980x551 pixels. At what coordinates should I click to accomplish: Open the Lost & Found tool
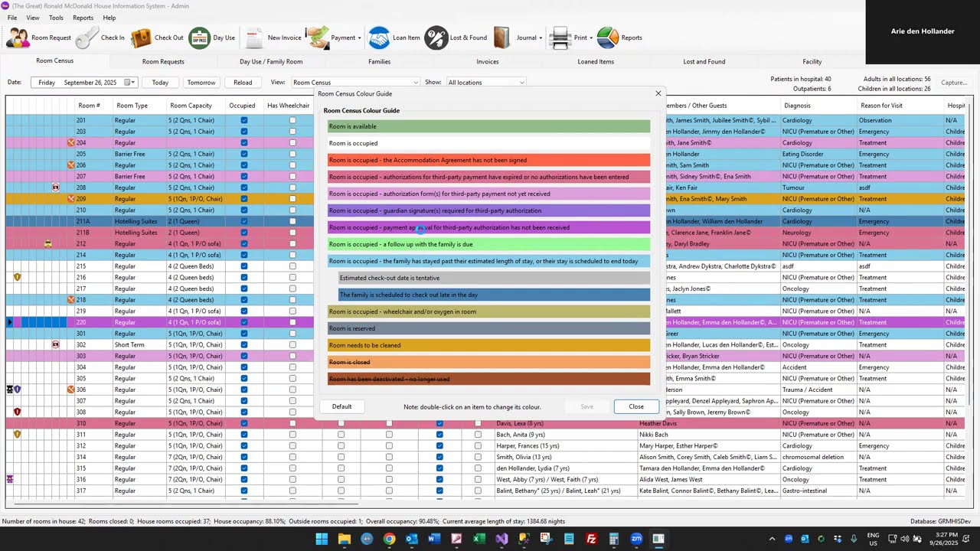tap(456, 37)
